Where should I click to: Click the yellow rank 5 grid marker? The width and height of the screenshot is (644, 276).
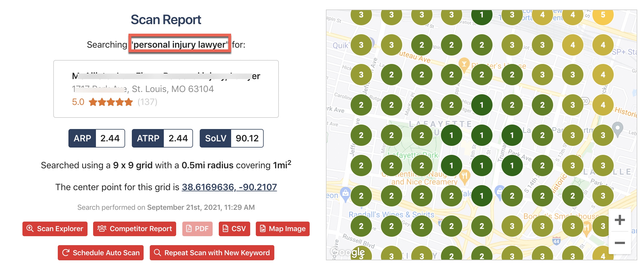(603, 15)
